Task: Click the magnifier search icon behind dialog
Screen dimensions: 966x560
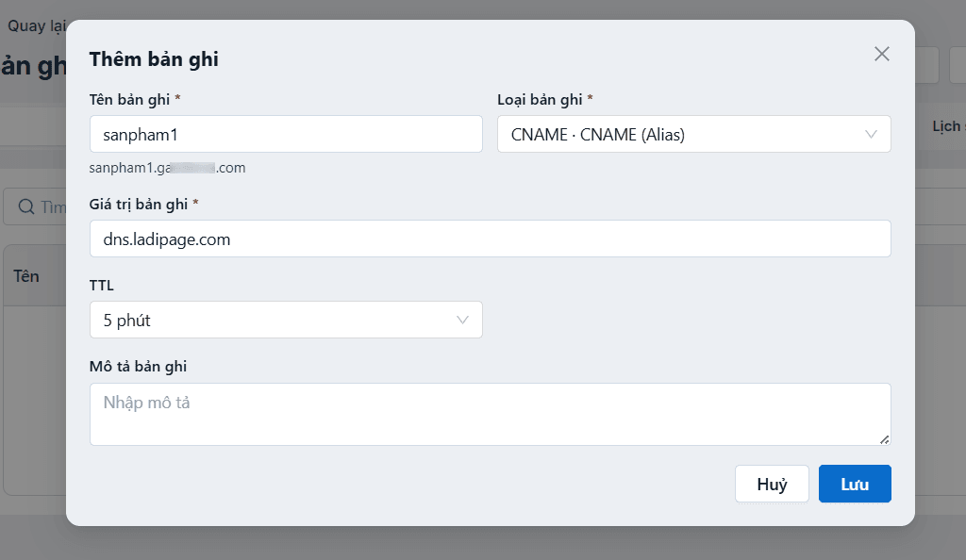Action: coord(25,206)
